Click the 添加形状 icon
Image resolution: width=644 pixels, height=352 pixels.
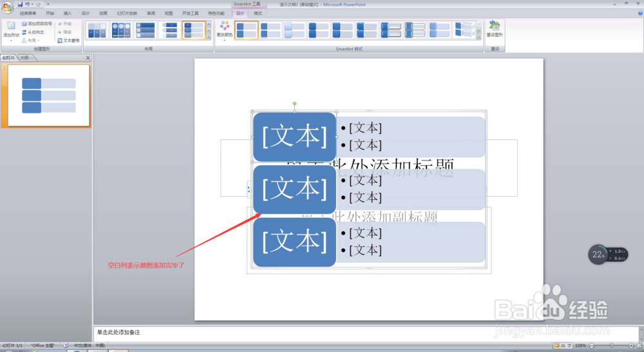(11, 26)
